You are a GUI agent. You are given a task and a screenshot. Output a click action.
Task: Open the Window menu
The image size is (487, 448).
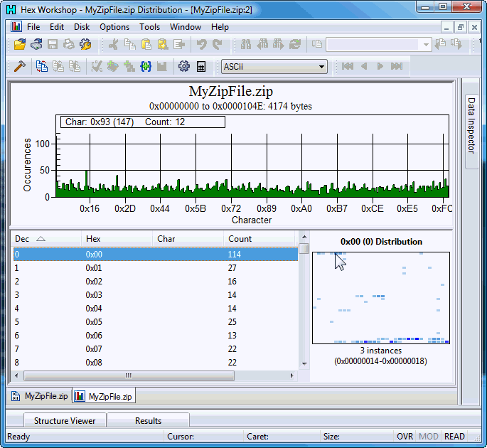186,27
